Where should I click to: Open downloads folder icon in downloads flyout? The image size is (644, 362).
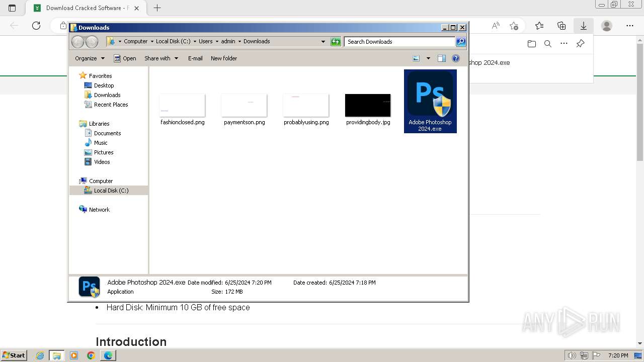(532, 44)
